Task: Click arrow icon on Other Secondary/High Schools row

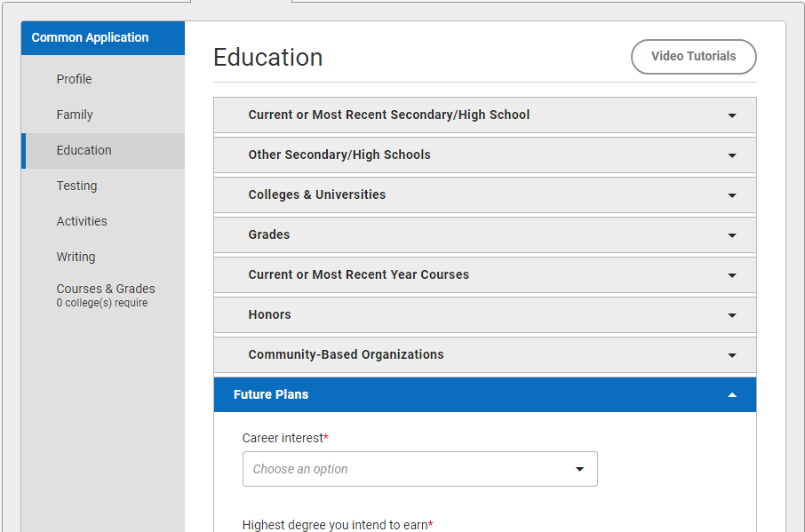Action: click(732, 155)
